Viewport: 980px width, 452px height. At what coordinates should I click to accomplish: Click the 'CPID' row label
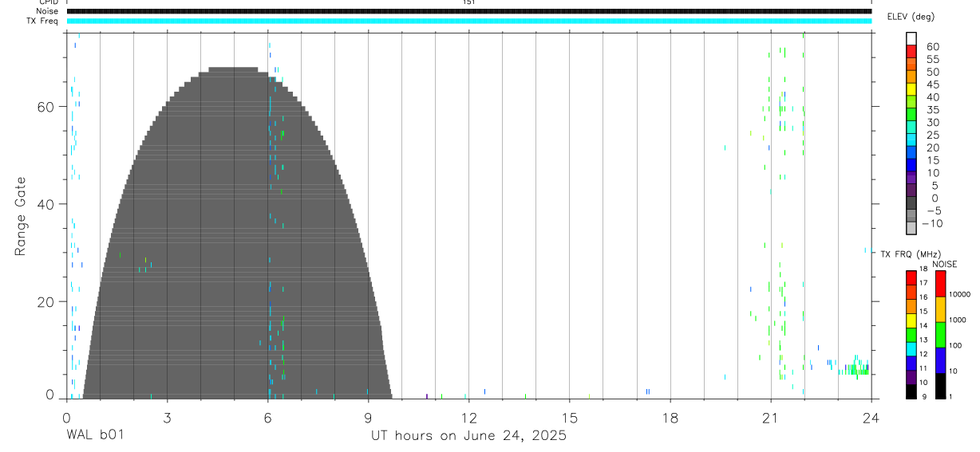coord(47,2)
